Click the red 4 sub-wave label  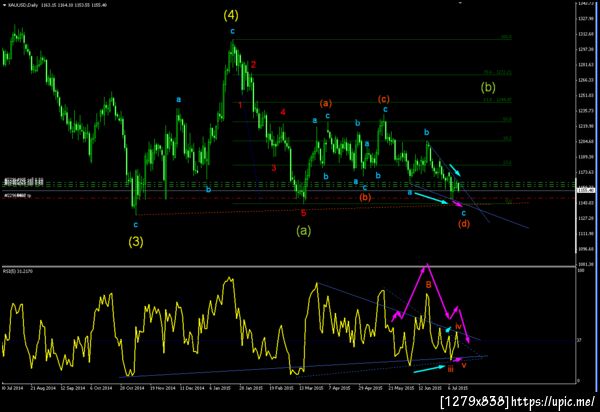coord(283,112)
